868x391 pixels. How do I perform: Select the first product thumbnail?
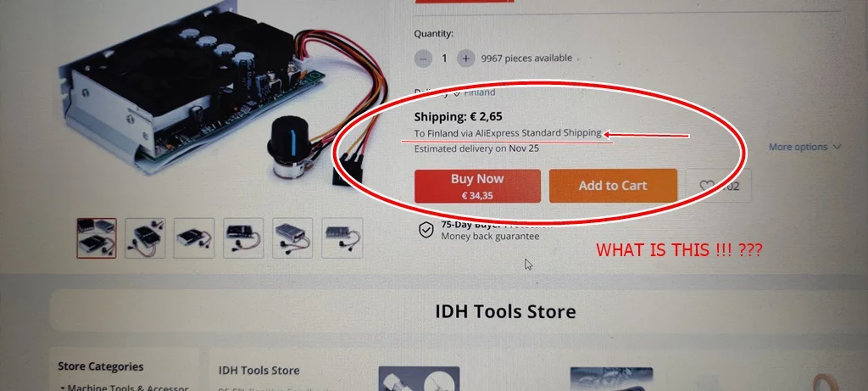pyautogui.click(x=97, y=238)
